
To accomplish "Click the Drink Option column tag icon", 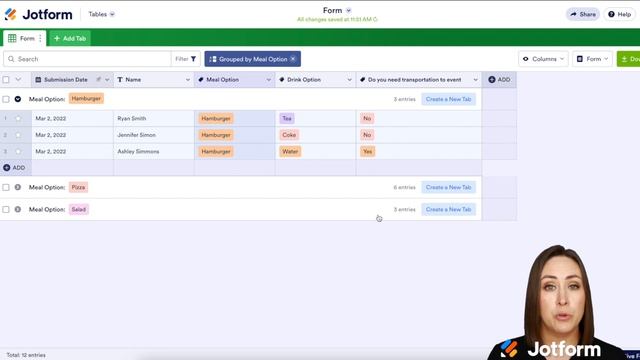I will 282,80.
